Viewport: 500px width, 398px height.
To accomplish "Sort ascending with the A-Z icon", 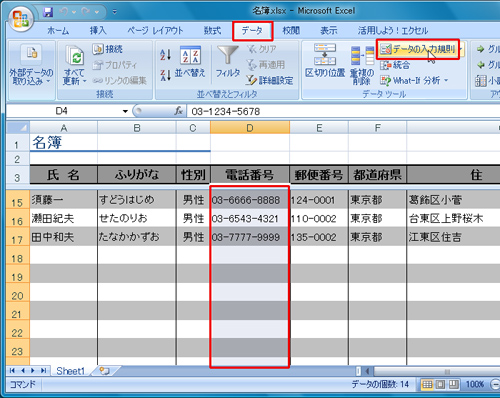I will click(x=165, y=55).
